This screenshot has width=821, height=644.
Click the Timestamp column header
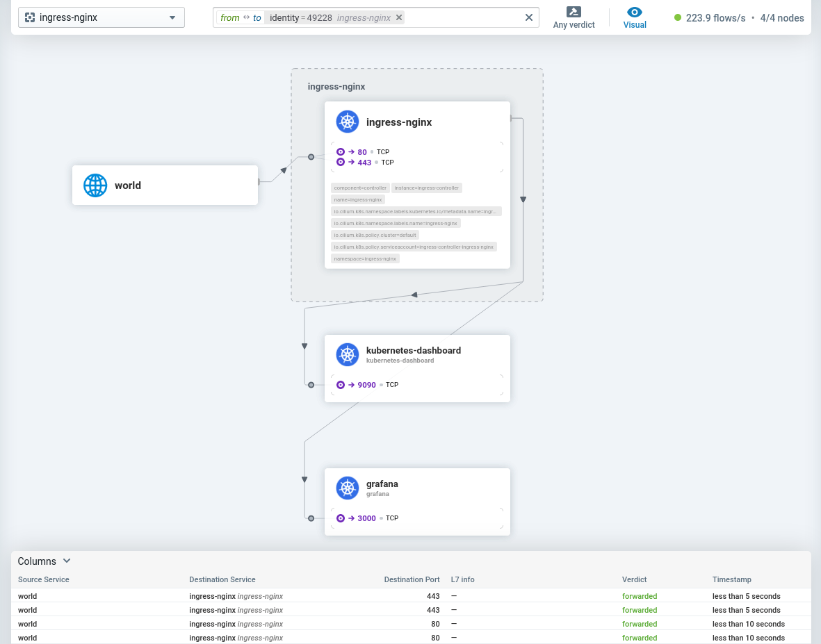point(731,579)
